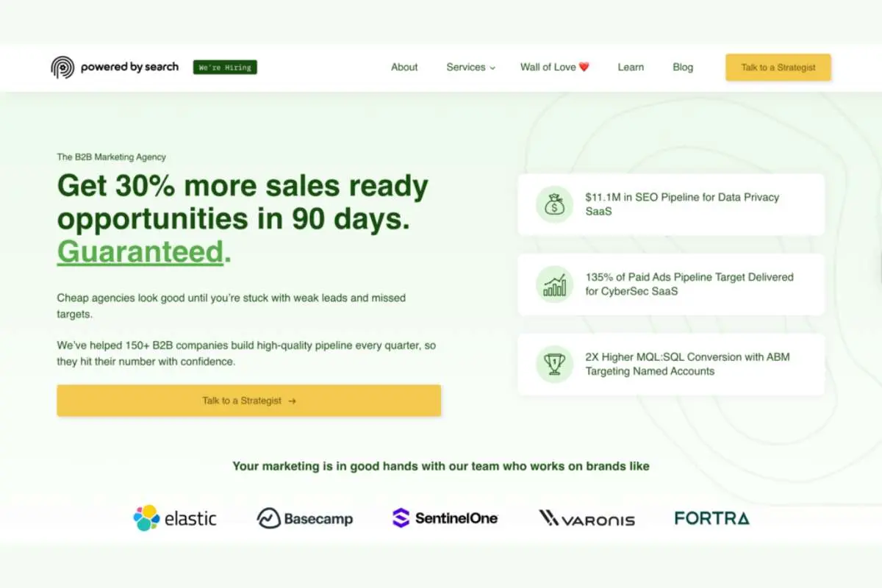Open the Learn menu item
Image resolution: width=882 pixels, height=588 pixels.
click(631, 67)
